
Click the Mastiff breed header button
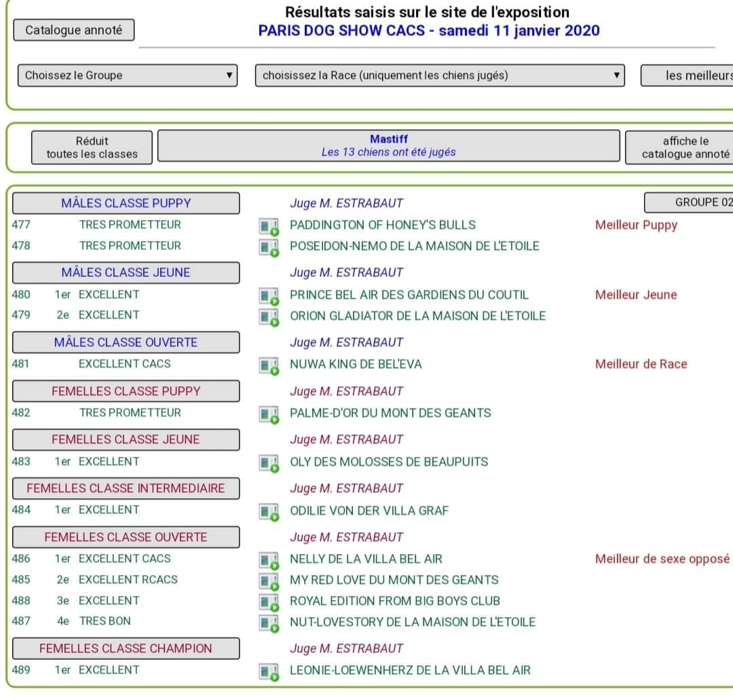point(389,146)
